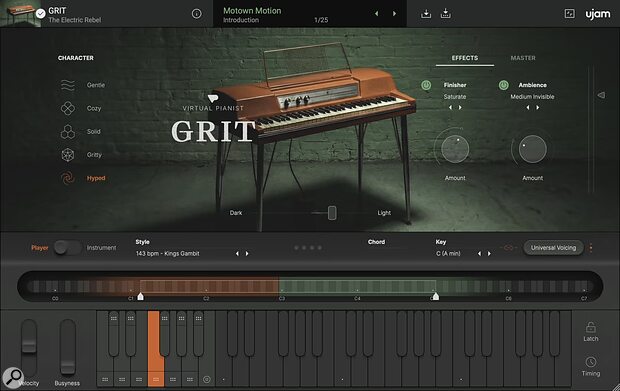Click the Universal Voicing button
The width and height of the screenshot is (620, 391).
coord(553,248)
